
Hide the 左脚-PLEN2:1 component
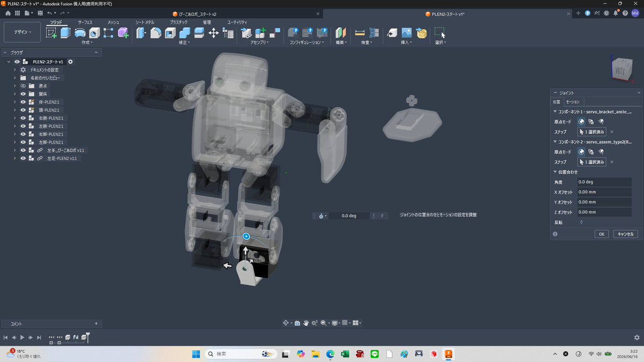pyautogui.click(x=23, y=142)
